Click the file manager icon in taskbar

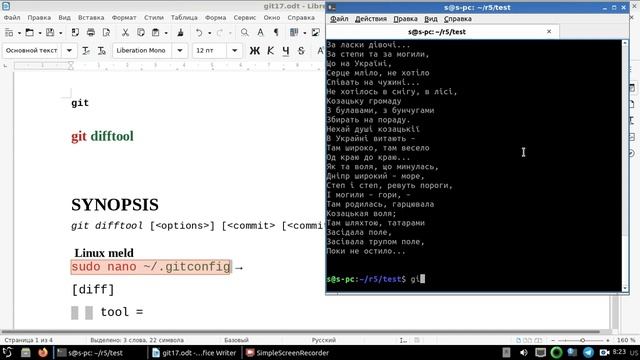[x=25, y=353]
